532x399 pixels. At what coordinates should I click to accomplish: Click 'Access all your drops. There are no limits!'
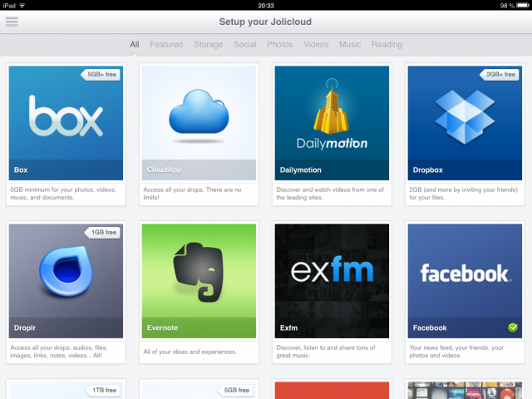coord(192,194)
